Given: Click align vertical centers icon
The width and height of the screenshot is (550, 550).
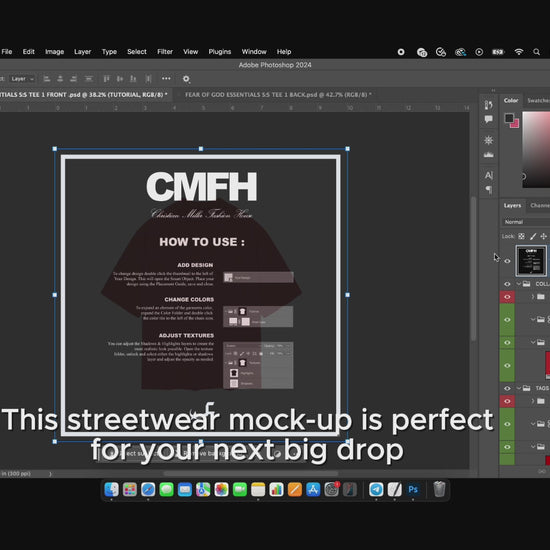Looking at the screenshot, I should [x=120, y=79].
